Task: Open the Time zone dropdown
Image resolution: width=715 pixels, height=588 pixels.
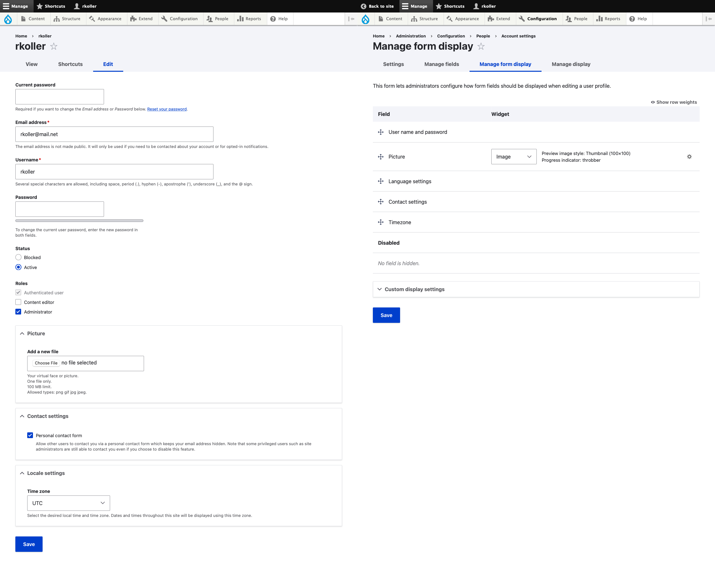Action: point(68,503)
